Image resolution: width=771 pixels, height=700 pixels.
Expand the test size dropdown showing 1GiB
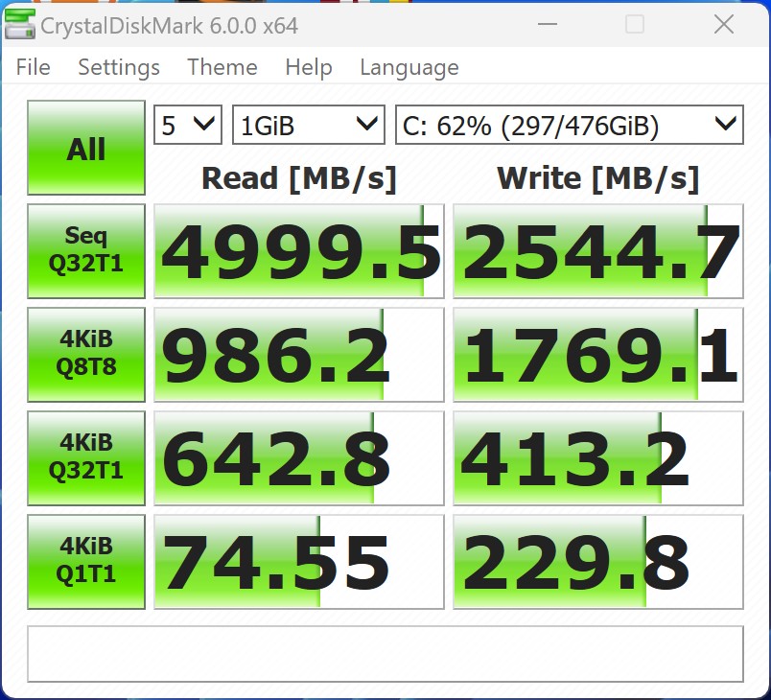308,125
